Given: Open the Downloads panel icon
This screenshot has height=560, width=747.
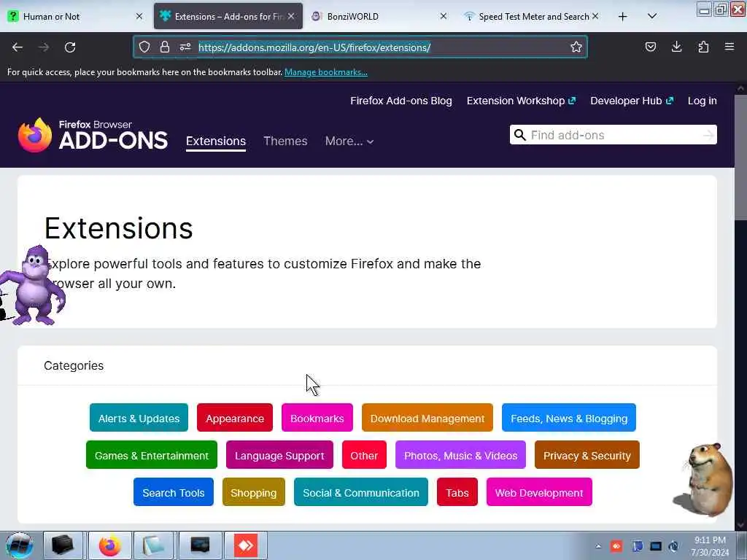Looking at the screenshot, I should tap(676, 47).
